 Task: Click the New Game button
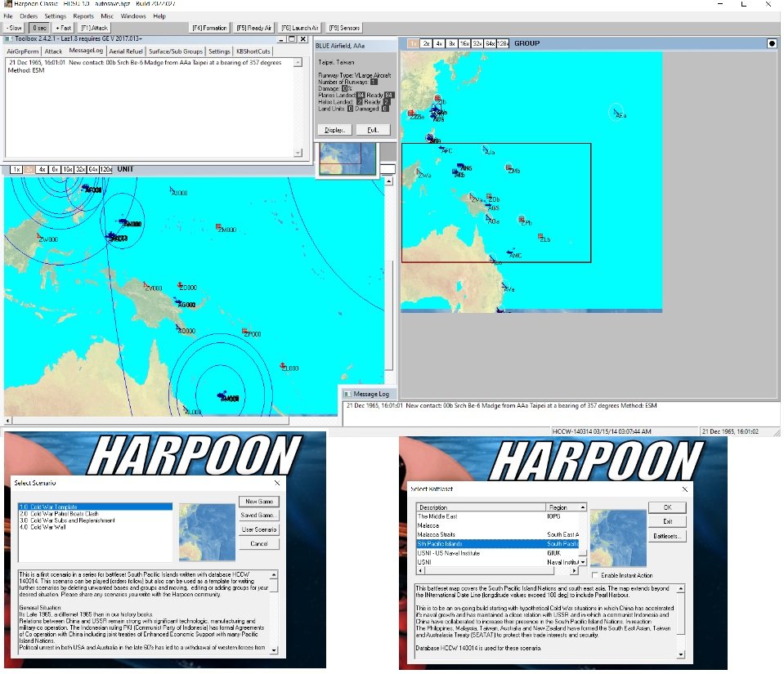[x=258, y=501]
